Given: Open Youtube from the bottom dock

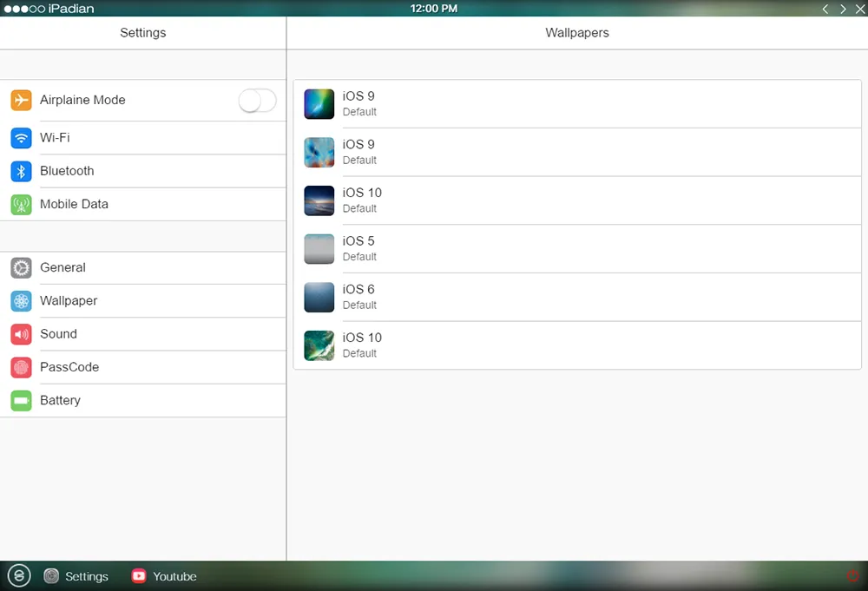Looking at the screenshot, I should click(x=164, y=576).
